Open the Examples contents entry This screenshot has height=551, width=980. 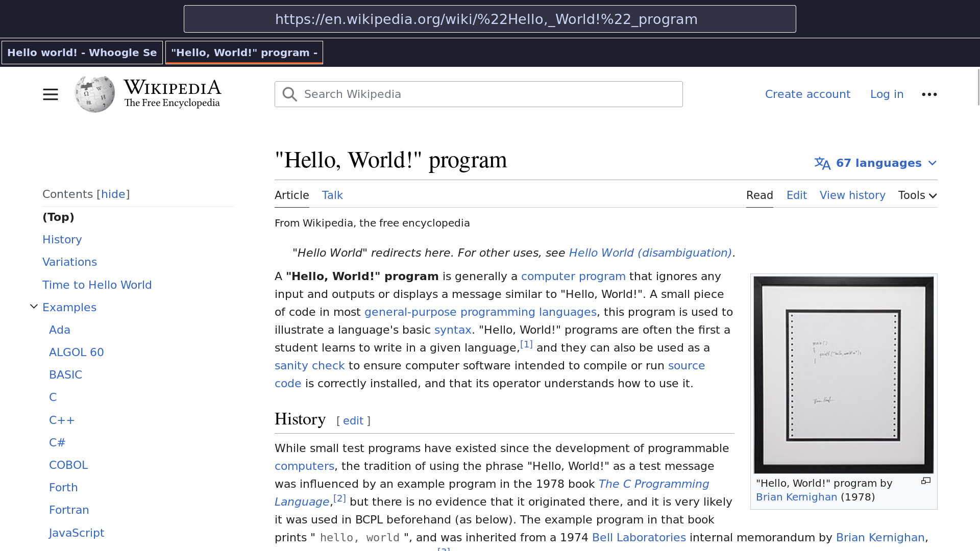point(69,308)
